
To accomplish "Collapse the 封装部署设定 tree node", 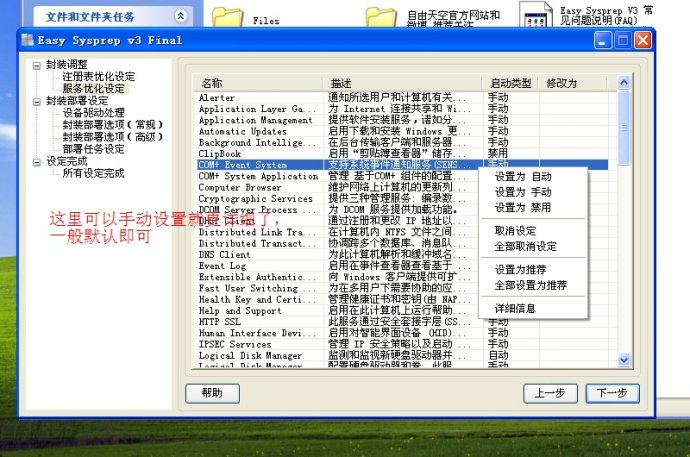I will click(37, 102).
